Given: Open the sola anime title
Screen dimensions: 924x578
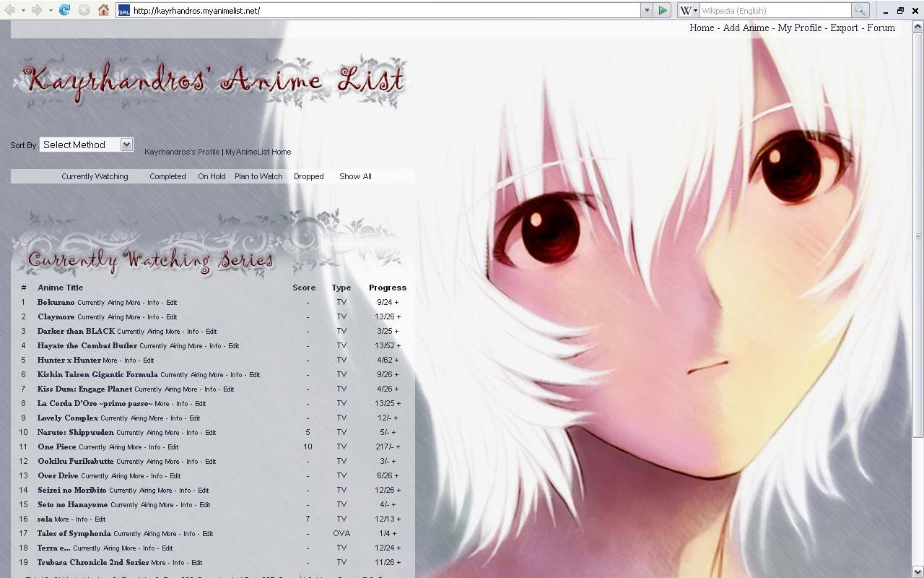Looking at the screenshot, I should 45,519.
